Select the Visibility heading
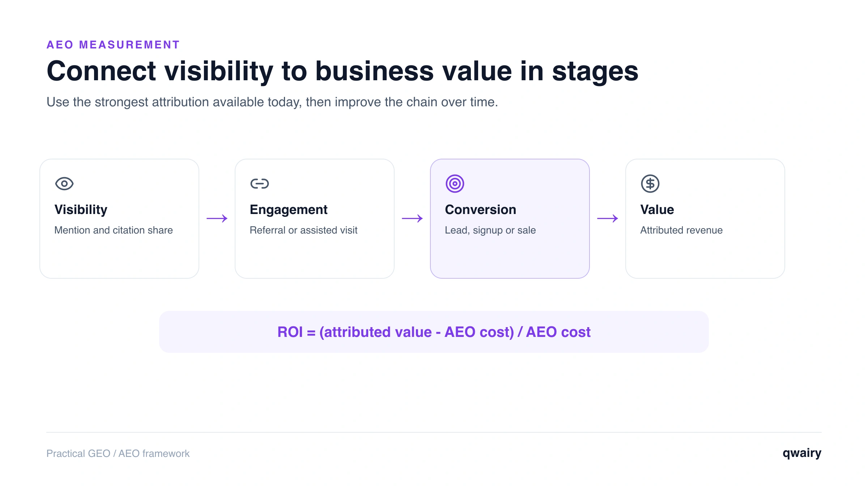868x488 pixels. tap(81, 210)
